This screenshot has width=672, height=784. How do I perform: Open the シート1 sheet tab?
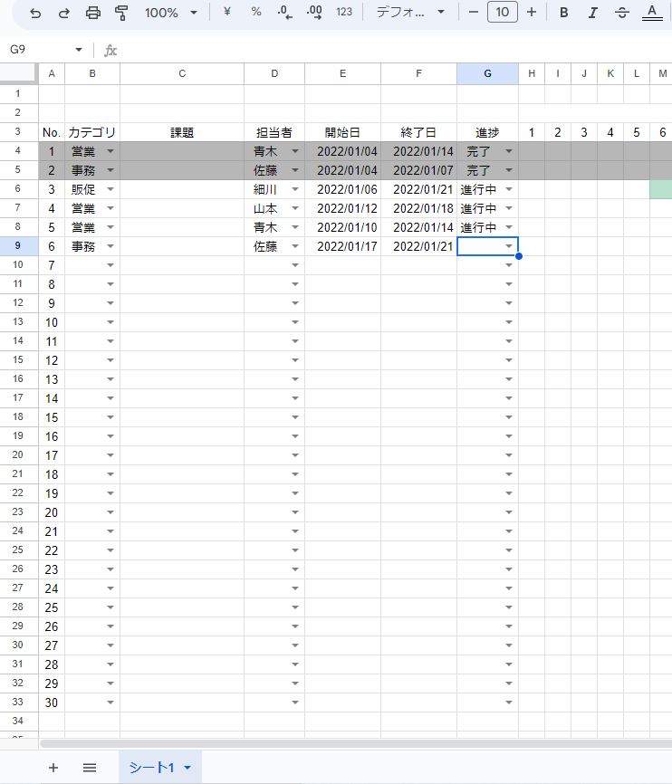click(159, 768)
